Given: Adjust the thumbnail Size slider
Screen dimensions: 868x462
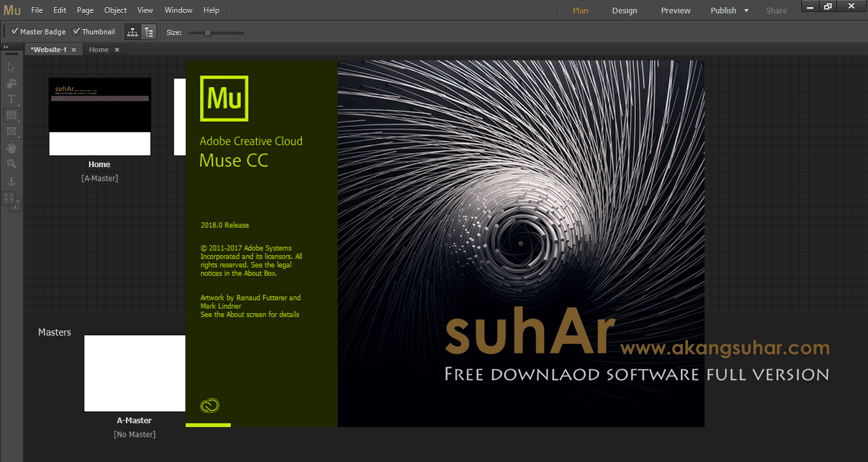Looking at the screenshot, I should (x=207, y=32).
